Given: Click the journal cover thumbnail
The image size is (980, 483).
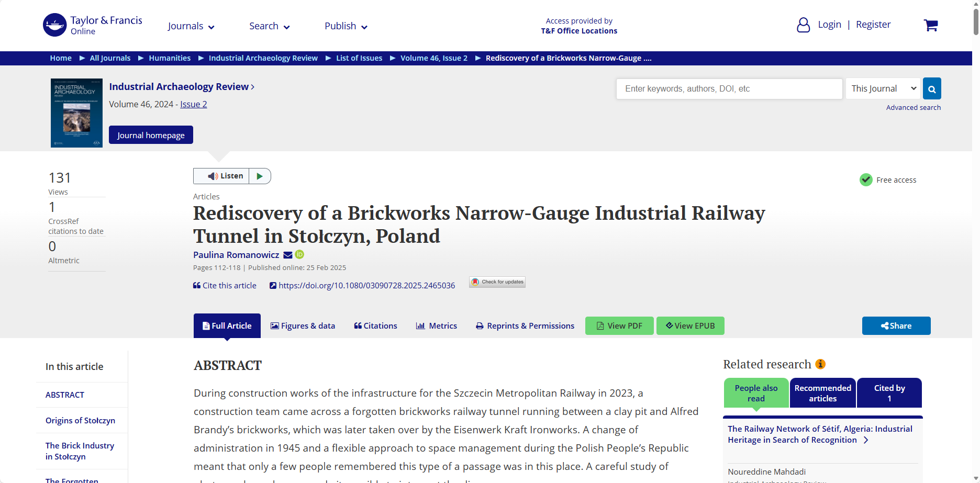Looking at the screenshot, I should pos(76,113).
